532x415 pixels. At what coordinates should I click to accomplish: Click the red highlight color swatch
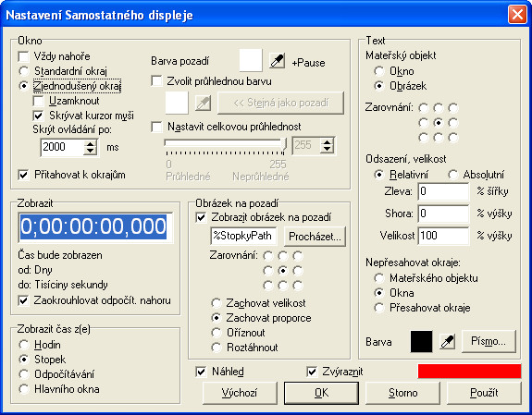click(470, 372)
